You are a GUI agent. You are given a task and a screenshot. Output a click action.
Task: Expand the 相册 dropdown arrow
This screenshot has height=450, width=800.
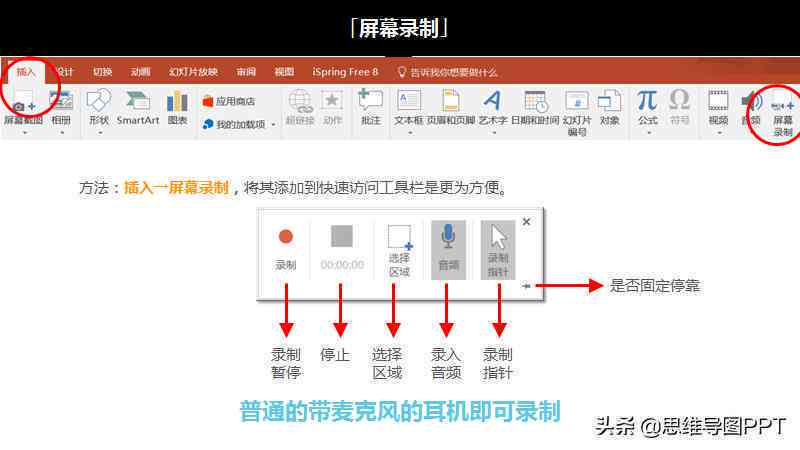[x=62, y=132]
